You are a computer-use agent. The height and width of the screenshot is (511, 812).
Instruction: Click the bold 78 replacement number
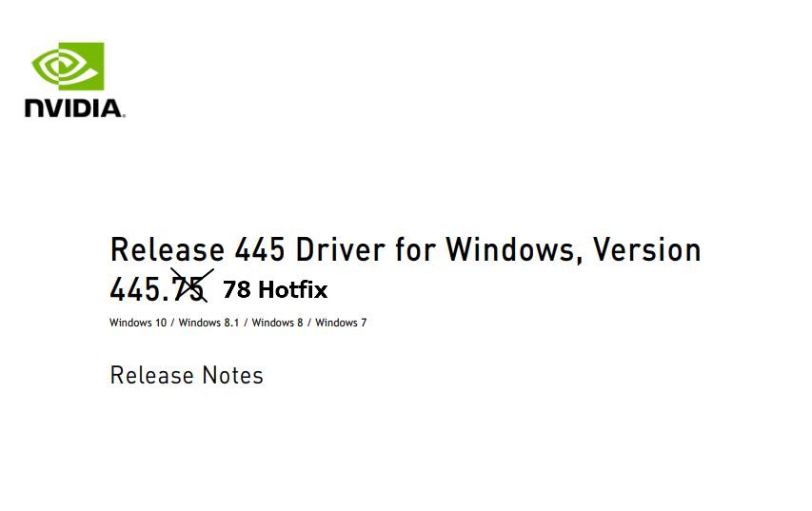click(236, 289)
